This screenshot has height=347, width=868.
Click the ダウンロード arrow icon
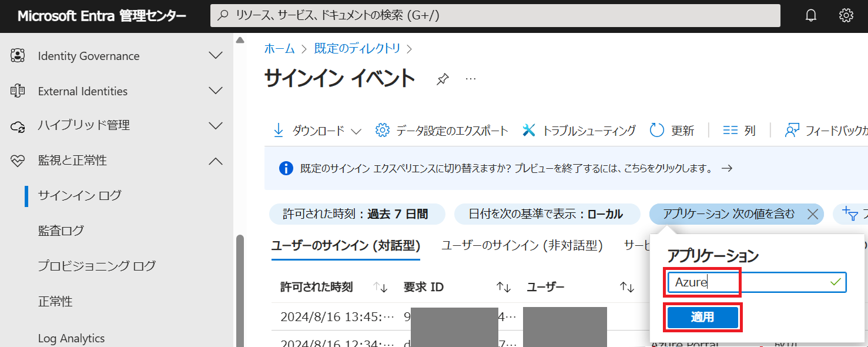(279, 131)
